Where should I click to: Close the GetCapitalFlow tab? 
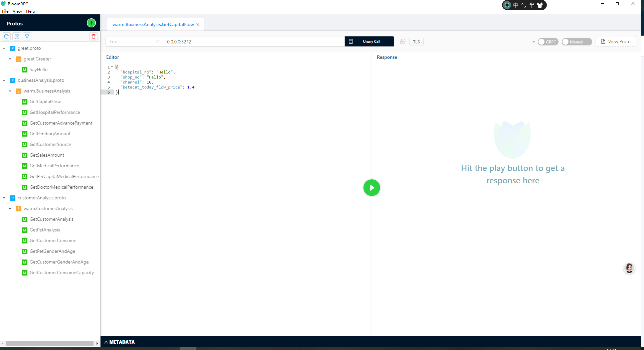point(198,25)
